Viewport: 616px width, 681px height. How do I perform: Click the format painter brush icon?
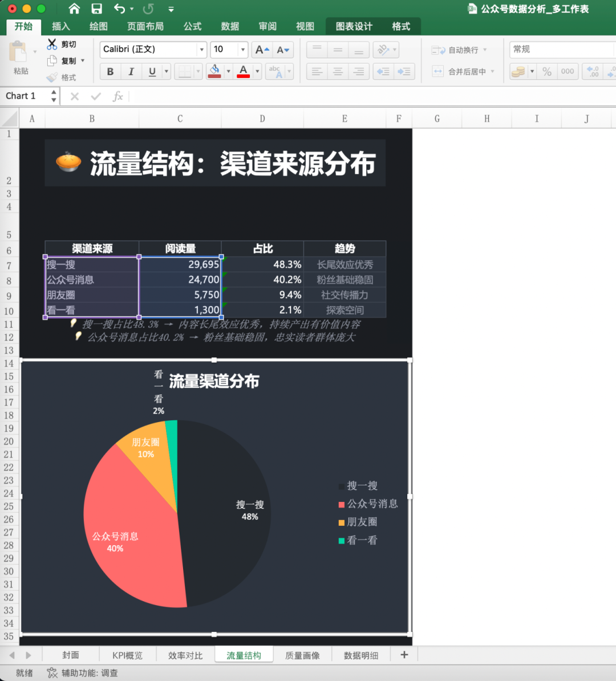[x=52, y=78]
